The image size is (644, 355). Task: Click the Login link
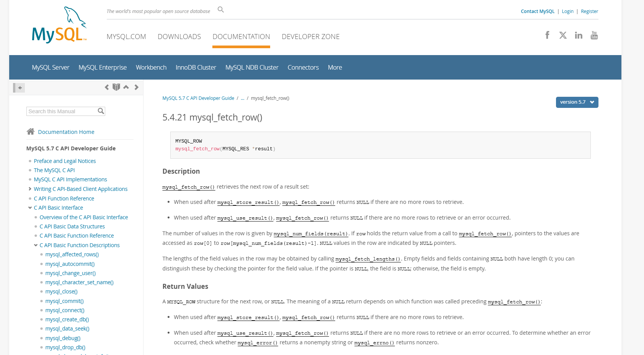point(567,11)
